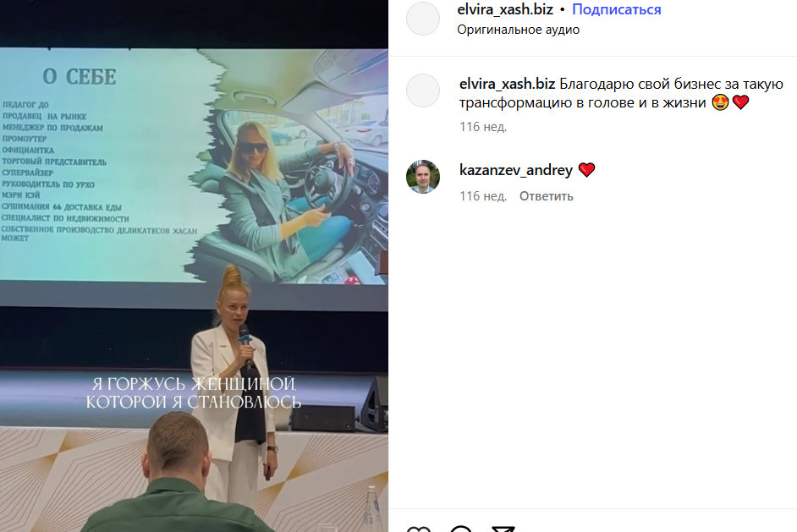The image size is (797, 532).
Task: Click the overlay text Я ГОРЖУСЬ ЖЕНЩИНОЙ
Action: click(x=194, y=383)
